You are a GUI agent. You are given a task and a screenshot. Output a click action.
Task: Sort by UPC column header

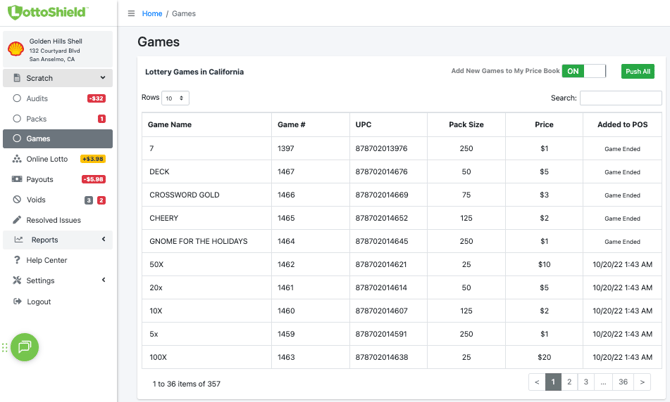[x=388, y=125]
